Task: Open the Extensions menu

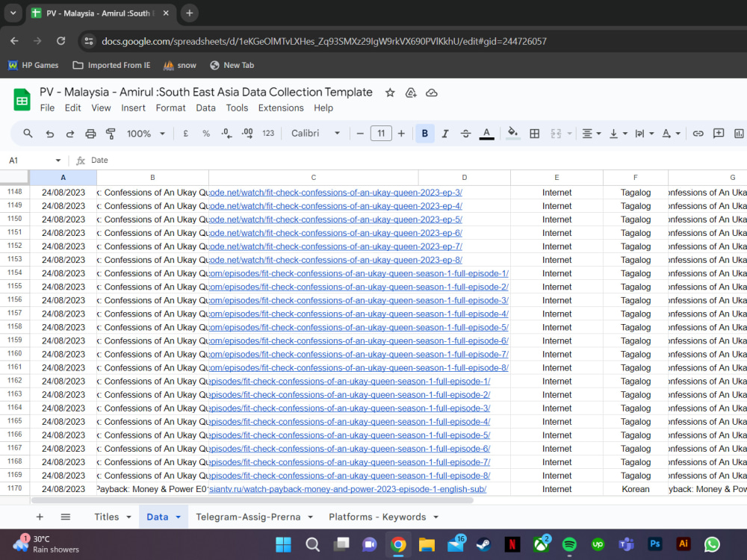Action: pyautogui.click(x=281, y=108)
